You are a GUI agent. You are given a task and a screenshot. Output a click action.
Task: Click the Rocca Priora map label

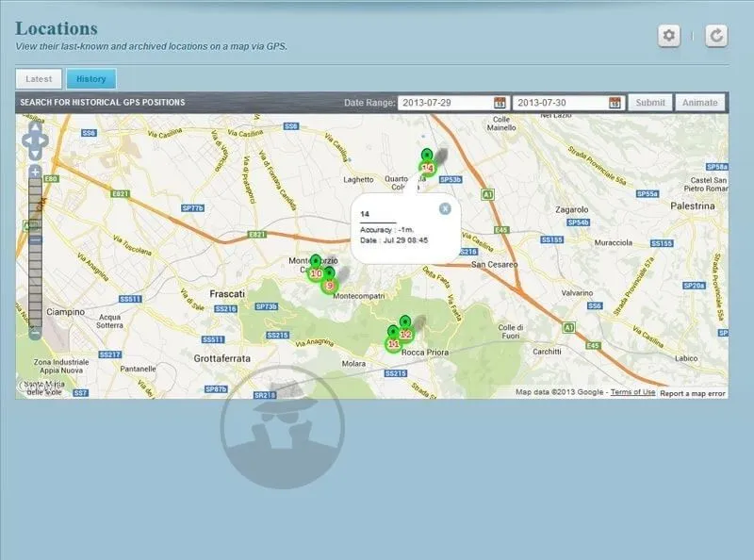pos(425,353)
